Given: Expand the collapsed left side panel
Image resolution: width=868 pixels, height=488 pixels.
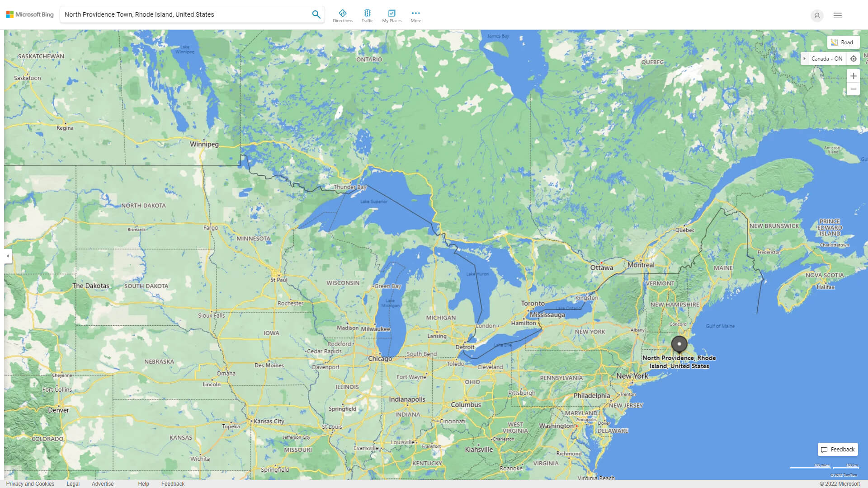Looking at the screenshot, I should 8,256.
